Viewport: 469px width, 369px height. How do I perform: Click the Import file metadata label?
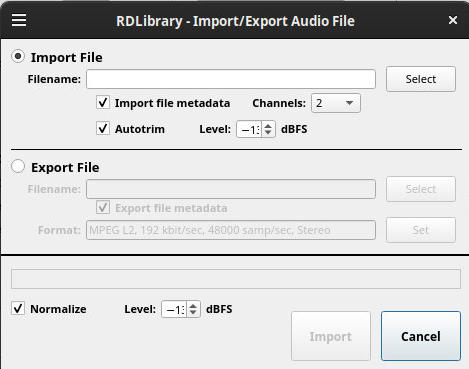(x=172, y=103)
